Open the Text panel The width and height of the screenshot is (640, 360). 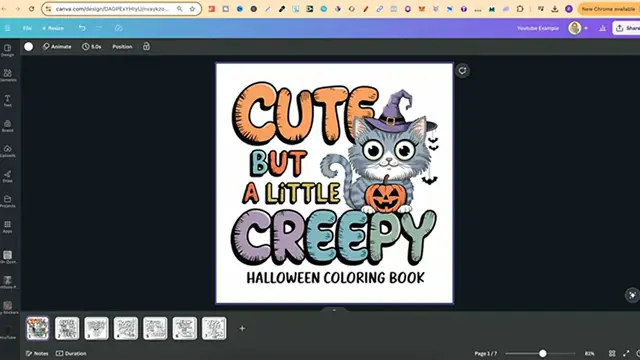(x=7, y=100)
